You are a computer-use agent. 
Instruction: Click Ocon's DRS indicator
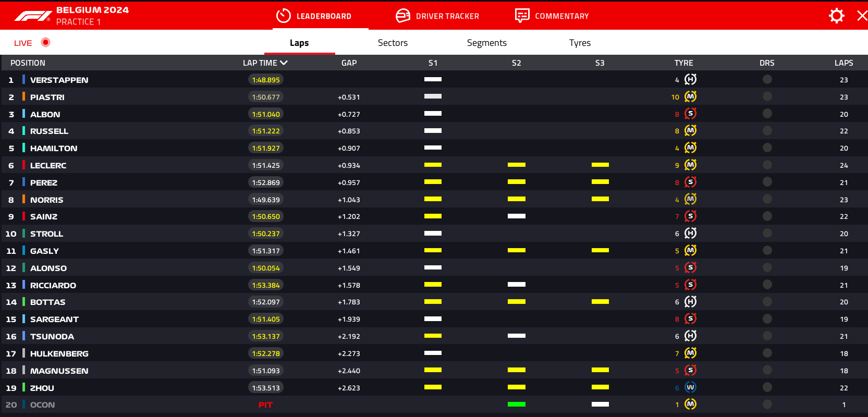point(767,404)
